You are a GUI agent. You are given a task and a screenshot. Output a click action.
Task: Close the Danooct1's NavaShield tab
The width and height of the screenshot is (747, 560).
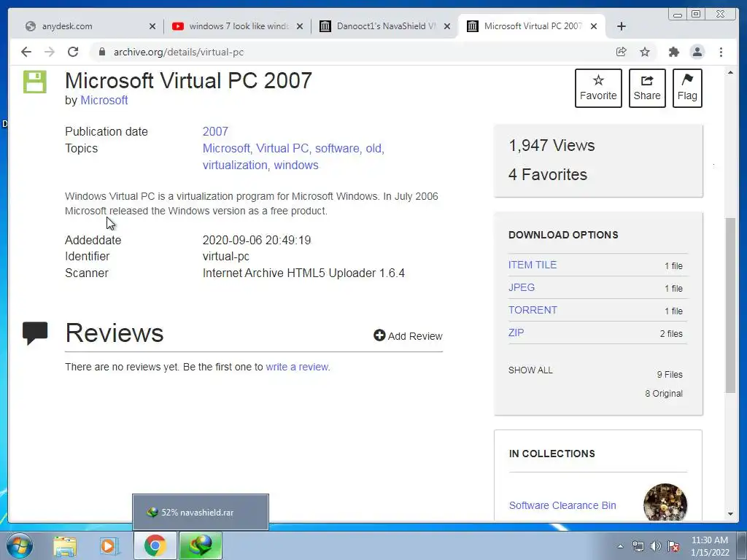coord(447,26)
